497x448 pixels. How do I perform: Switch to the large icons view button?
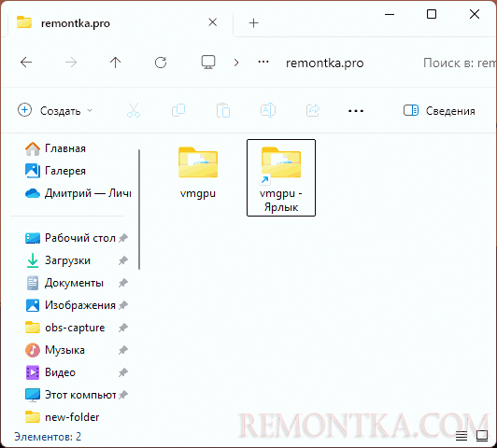point(482,436)
